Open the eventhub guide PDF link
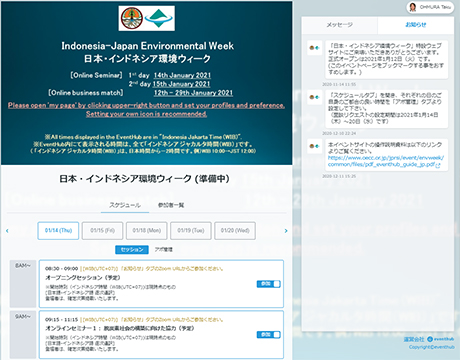Screen dimensions: 460x360 pos(386,161)
